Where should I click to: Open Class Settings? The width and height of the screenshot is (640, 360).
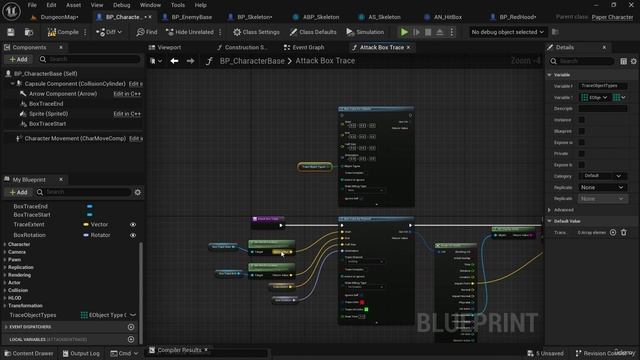coord(256,32)
